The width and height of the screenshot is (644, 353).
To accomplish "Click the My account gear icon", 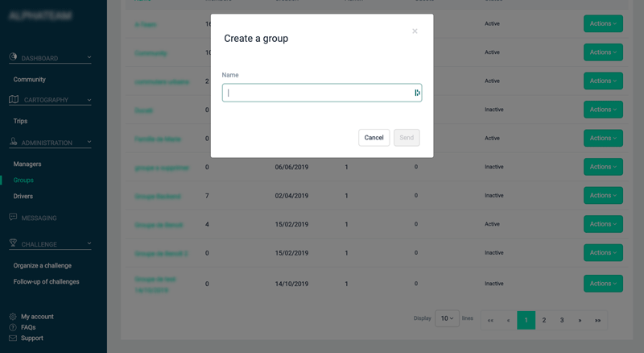I will tap(13, 317).
